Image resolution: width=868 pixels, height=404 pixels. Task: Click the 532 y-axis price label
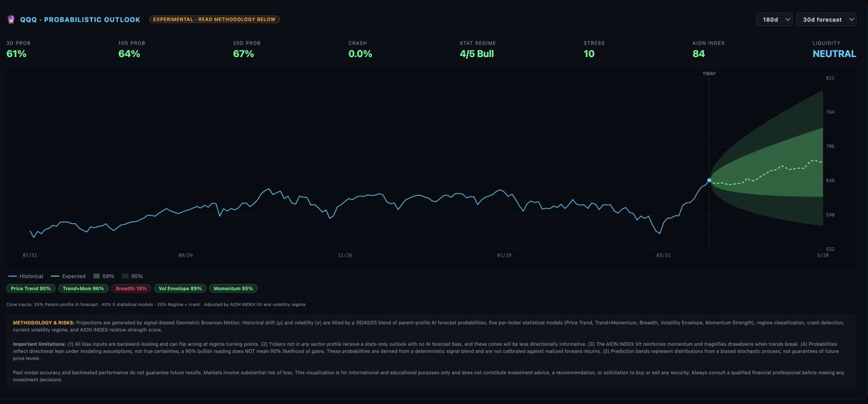pos(830,249)
